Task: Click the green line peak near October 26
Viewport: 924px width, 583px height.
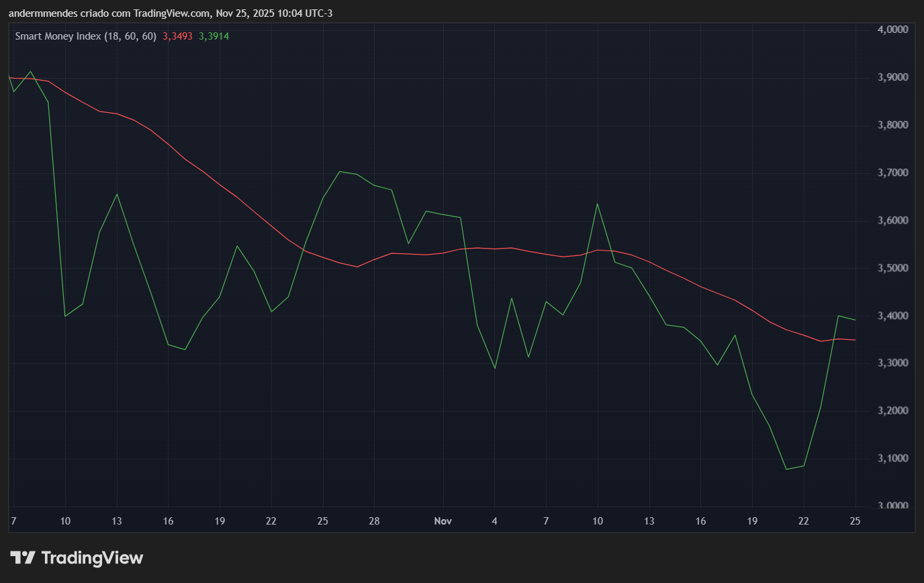Action: 340,173
